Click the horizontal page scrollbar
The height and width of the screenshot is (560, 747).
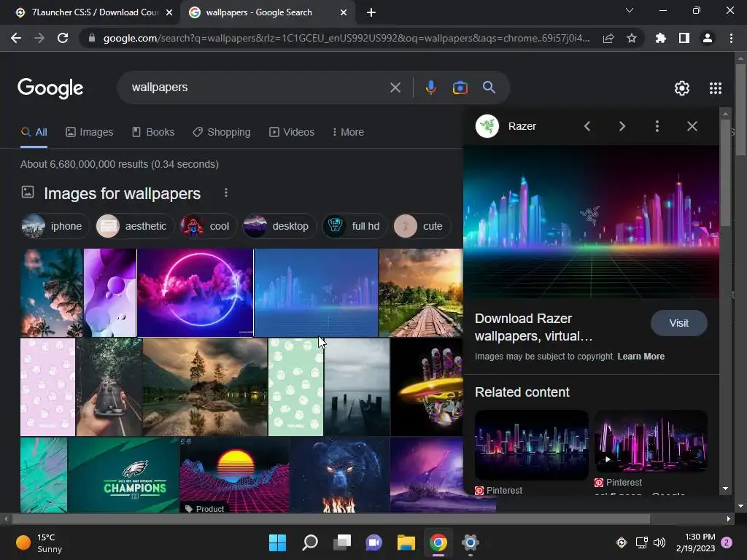click(331, 518)
